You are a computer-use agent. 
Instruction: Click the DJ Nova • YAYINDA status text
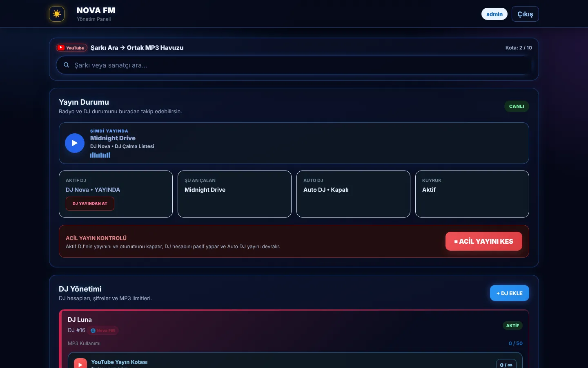coord(93,190)
